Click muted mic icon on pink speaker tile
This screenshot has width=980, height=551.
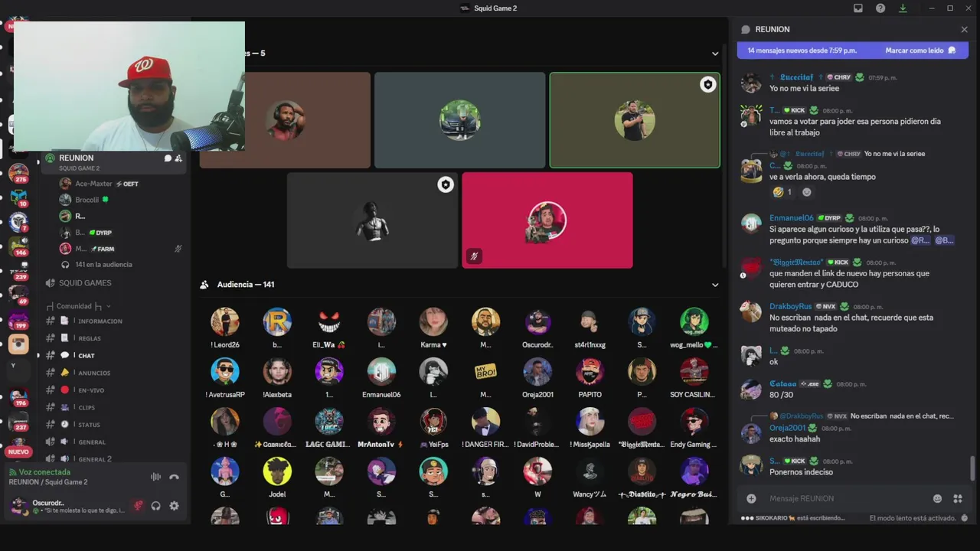pos(474,256)
